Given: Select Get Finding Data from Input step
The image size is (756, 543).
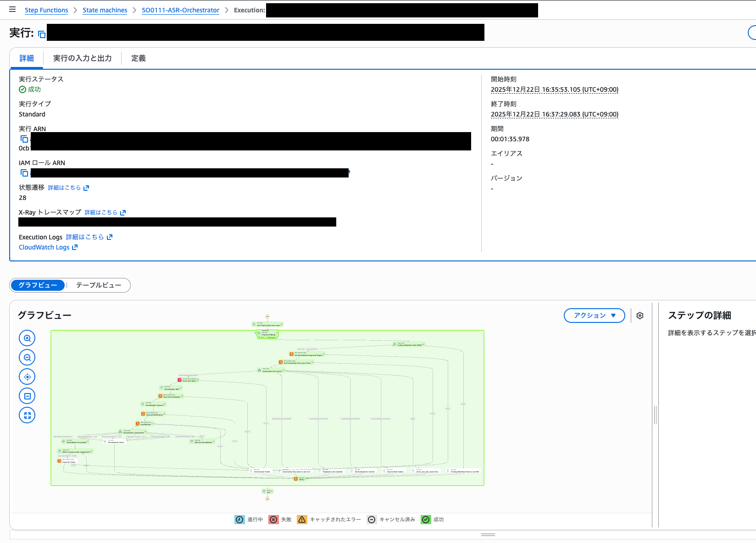Looking at the screenshot, I should (x=267, y=324).
